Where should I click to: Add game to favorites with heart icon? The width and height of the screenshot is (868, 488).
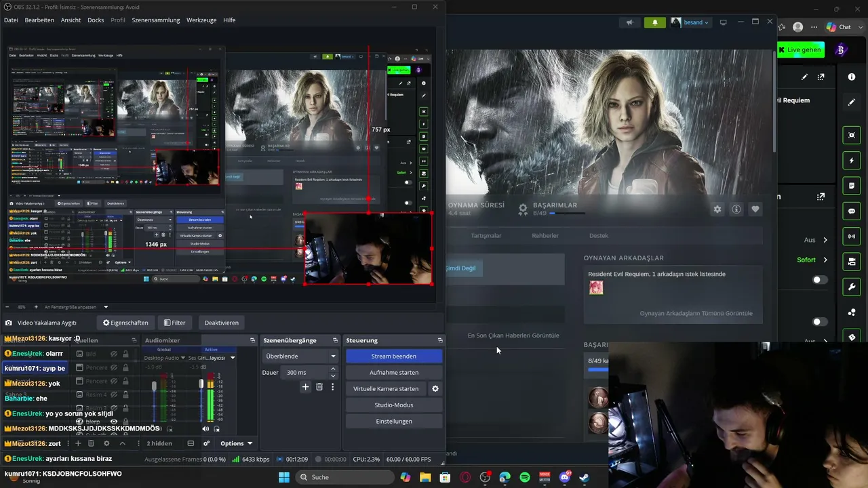pos(755,209)
